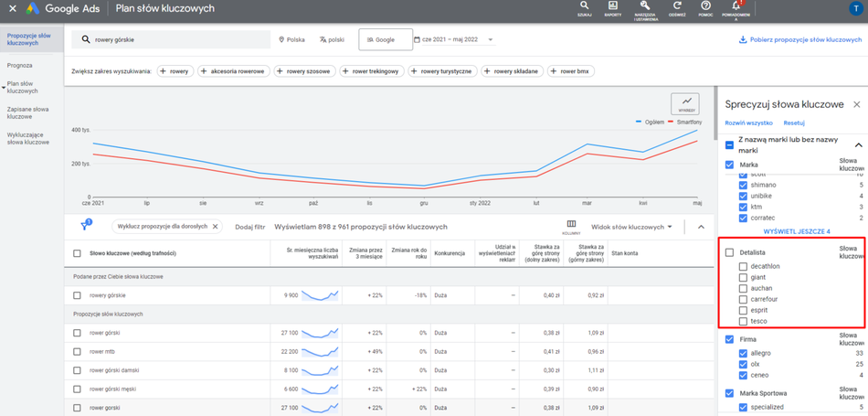Open the notifications bell icon
Screen dimensions: 868x416
pos(736,7)
